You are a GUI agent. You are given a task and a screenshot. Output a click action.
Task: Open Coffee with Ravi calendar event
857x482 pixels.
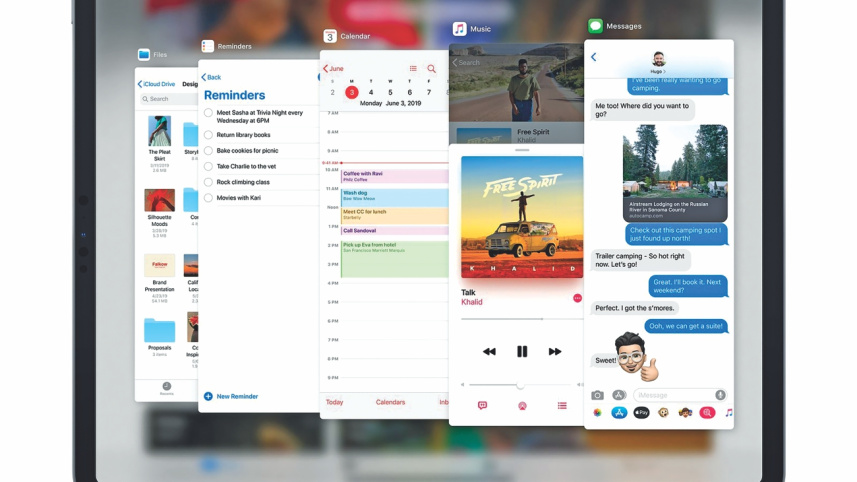(395, 176)
